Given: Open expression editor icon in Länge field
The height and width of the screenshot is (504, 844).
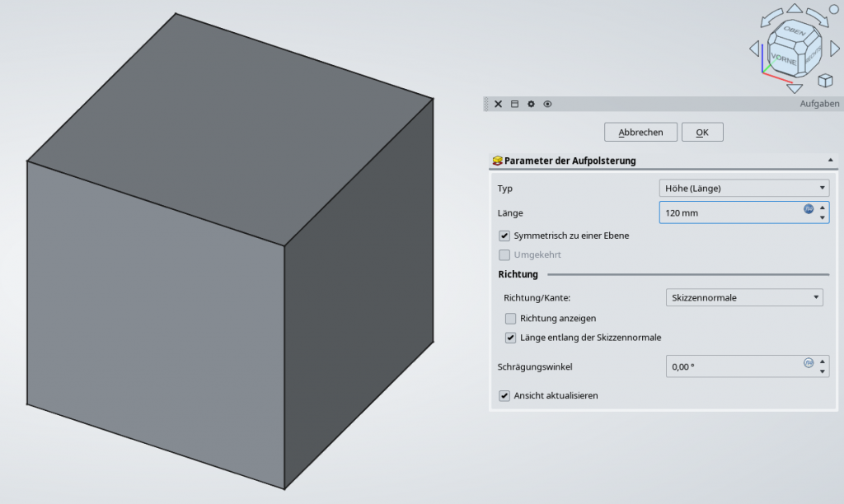Looking at the screenshot, I should point(809,209).
